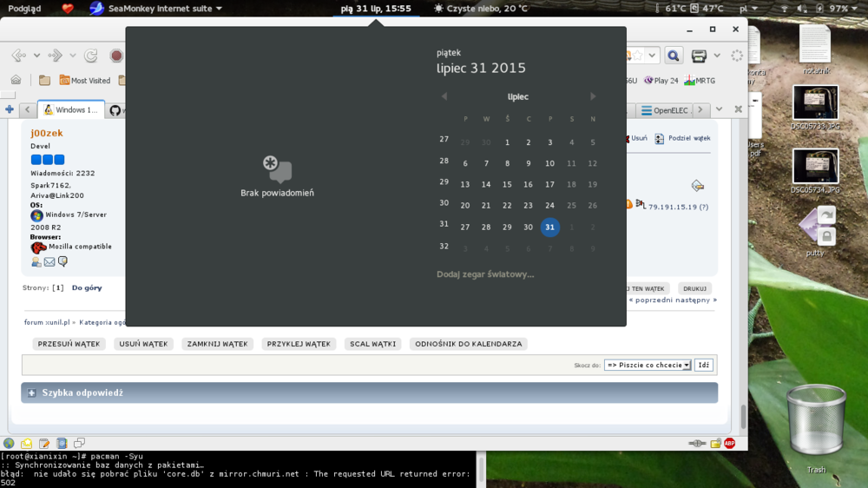
Task: Open the URL bar history dropdown arrow
Action: (652, 56)
